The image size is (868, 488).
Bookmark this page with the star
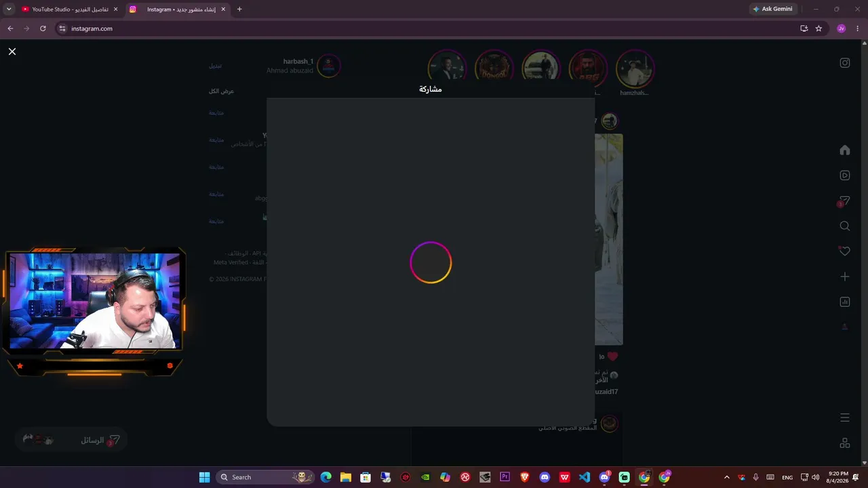tap(818, 28)
